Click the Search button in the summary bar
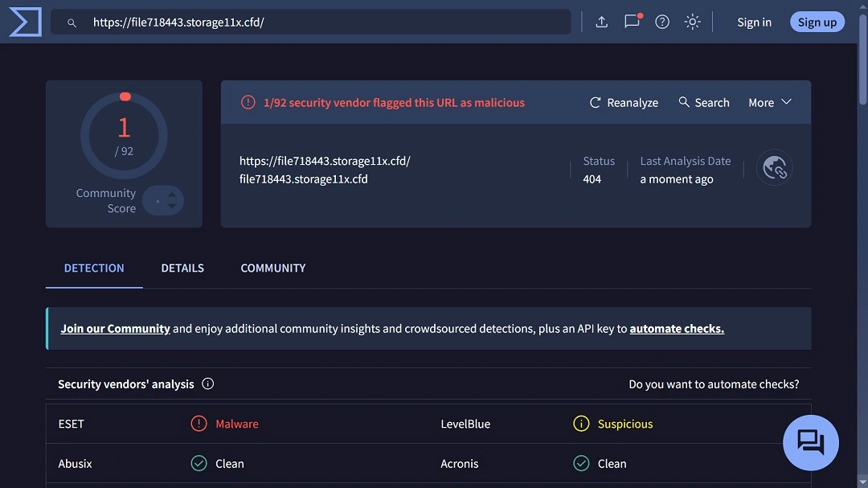The width and height of the screenshot is (868, 488). click(704, 102)
